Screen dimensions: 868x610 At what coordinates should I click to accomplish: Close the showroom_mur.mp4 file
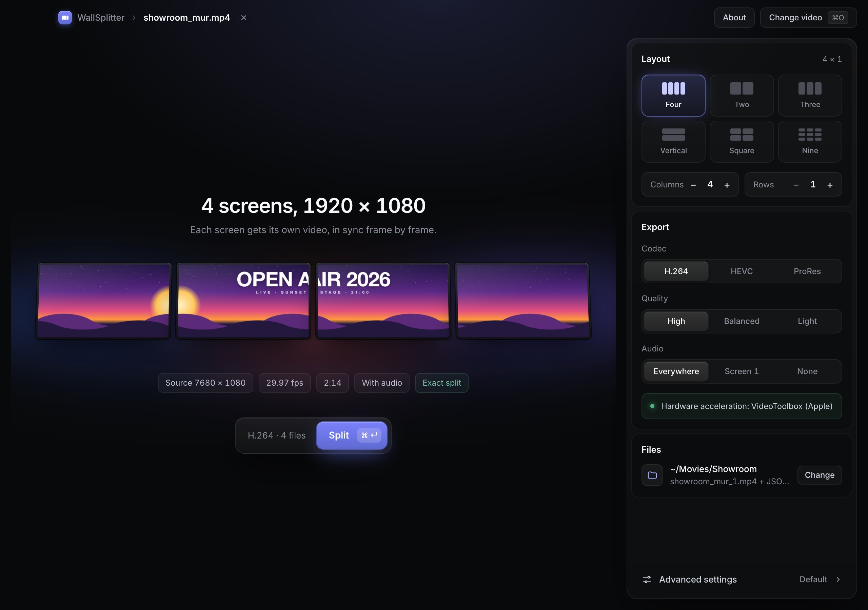click(x=244, y=17)
